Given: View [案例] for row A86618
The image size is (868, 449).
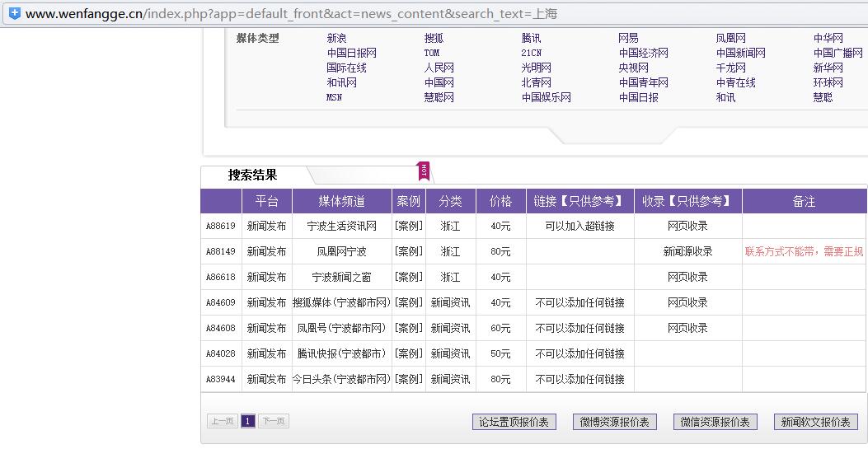Looking at the screenshot, I should click(x=409, y=277).
